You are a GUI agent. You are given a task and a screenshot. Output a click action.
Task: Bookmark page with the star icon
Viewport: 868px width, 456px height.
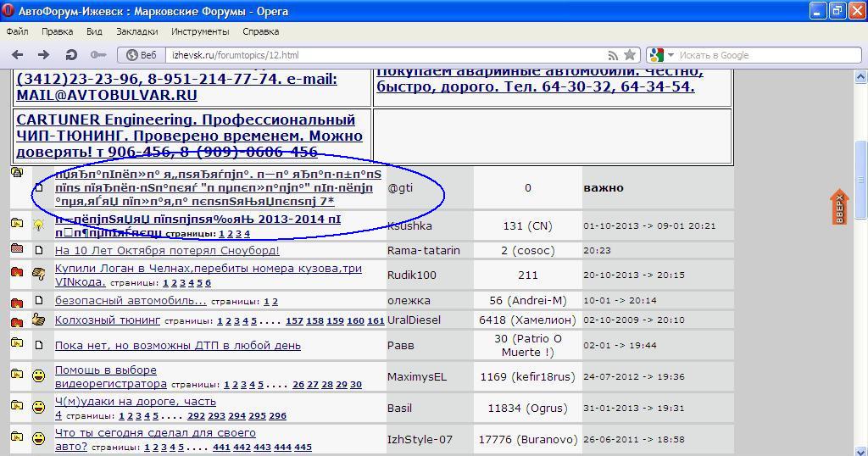630,55
